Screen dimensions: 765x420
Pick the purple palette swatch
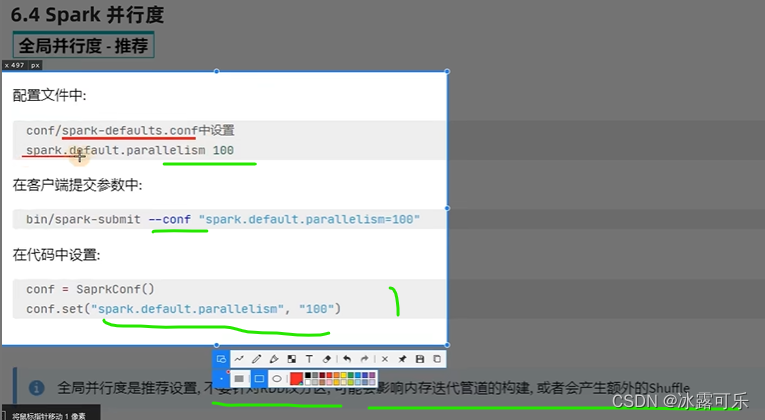pyautogui.click(x=372, y=375)
